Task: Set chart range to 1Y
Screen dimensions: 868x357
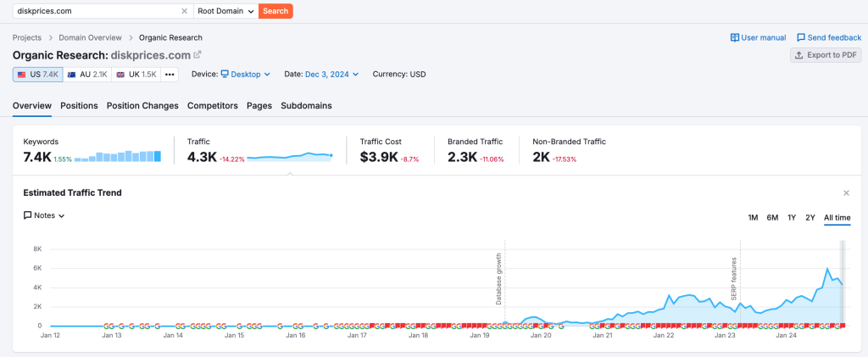Action: [x=792, y=218]
